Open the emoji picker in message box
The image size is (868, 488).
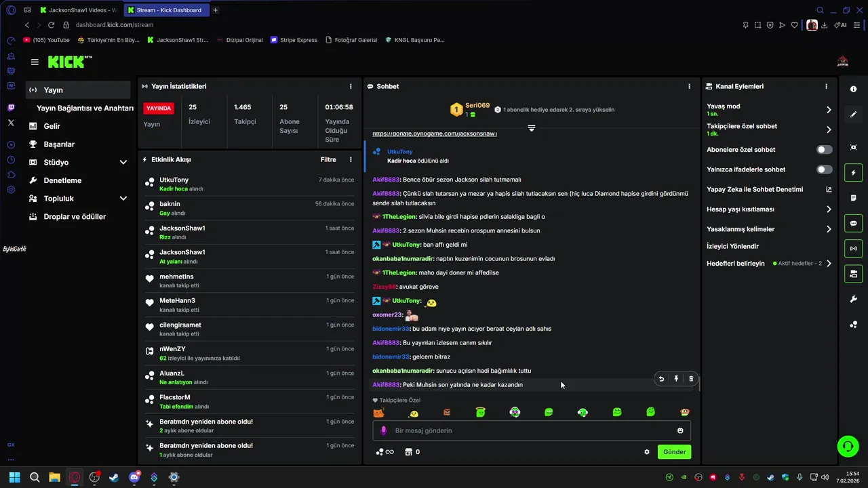click(680, 430)
